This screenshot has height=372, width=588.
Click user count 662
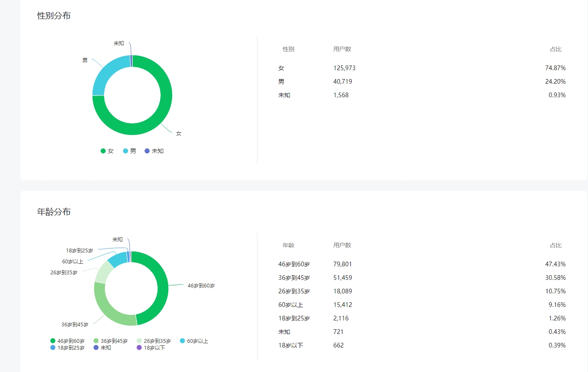coord(338,345)
